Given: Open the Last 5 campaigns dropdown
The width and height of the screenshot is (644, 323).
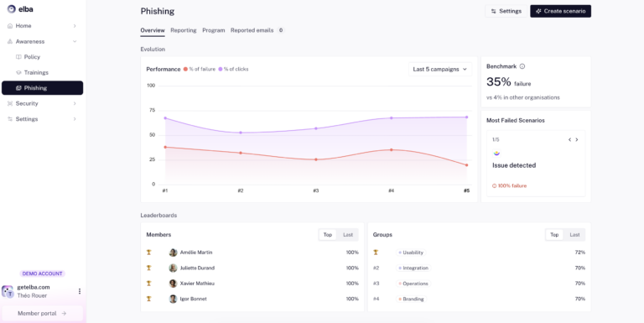Looking at the screenshot, I should pyautogui.click(x=440, y=69).
